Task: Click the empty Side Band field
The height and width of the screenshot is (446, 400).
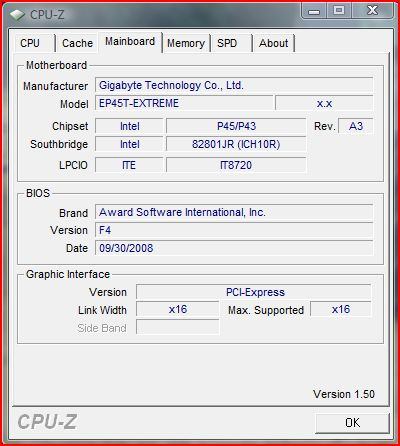Action: point(178,327)
